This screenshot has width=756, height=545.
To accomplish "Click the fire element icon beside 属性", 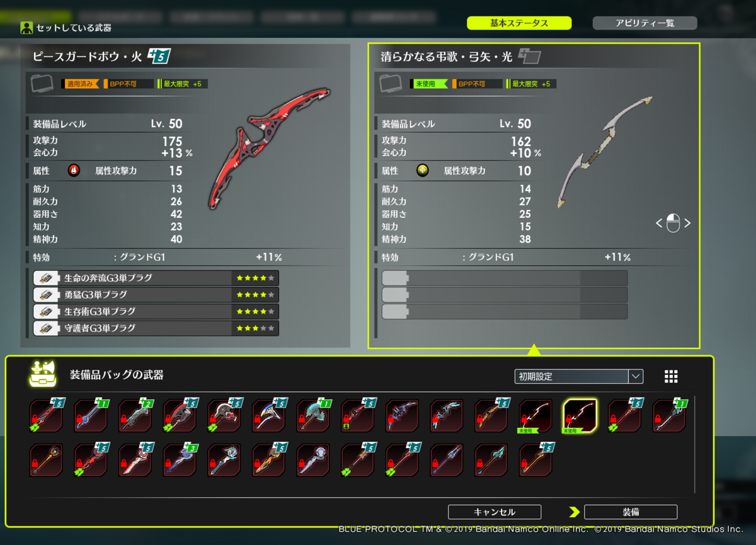I will click(x=74, y=171).
